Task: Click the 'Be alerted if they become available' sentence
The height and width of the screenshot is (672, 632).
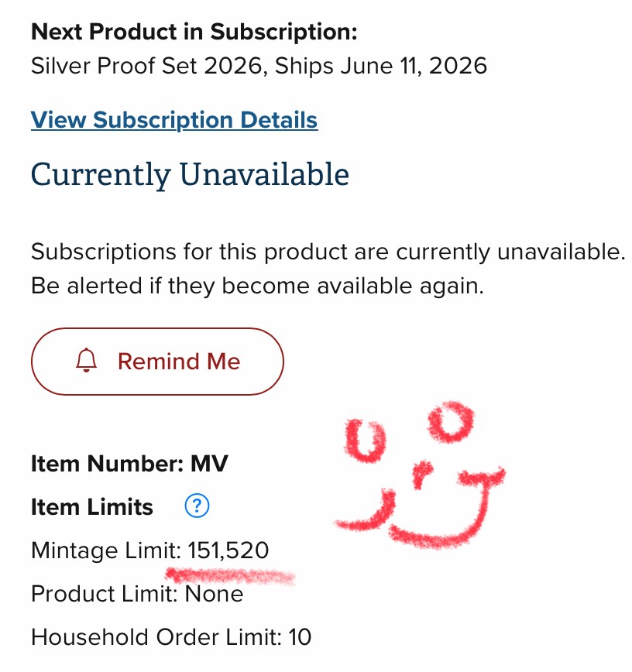Action: click(x=257, y=286)
